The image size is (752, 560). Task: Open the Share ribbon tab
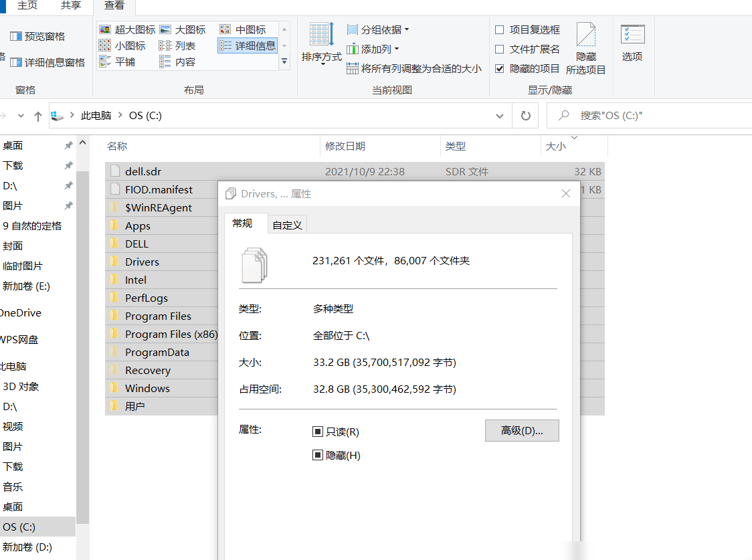[x=70, y=5]
